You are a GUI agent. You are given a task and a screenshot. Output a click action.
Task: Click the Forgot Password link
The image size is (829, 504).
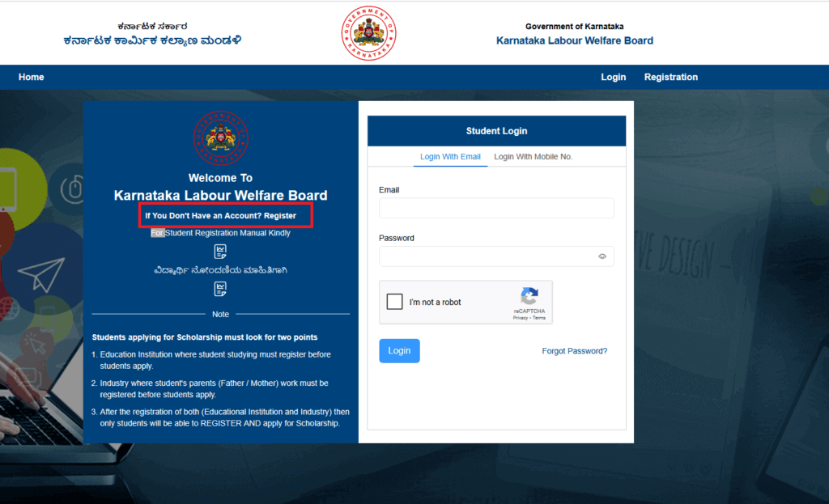tap(575, 350)
